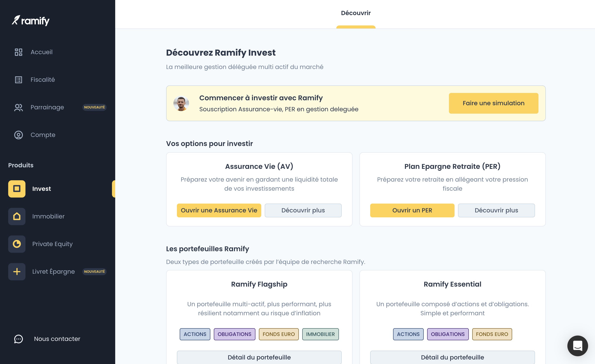Click the advisor avatar photo
This screenshot has height=364, width=595.
click(x=181, y=103)
